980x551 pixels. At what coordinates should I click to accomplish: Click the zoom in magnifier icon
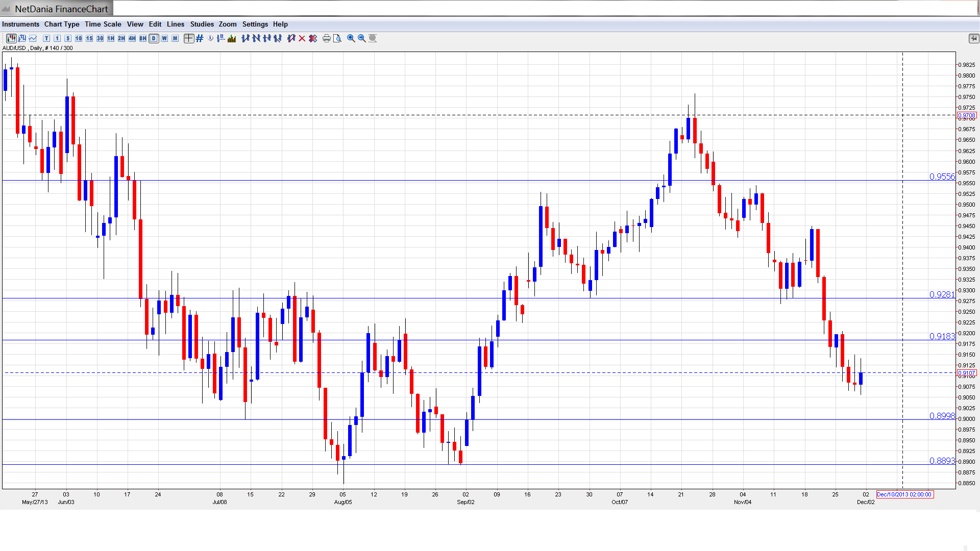pos(351,38)
